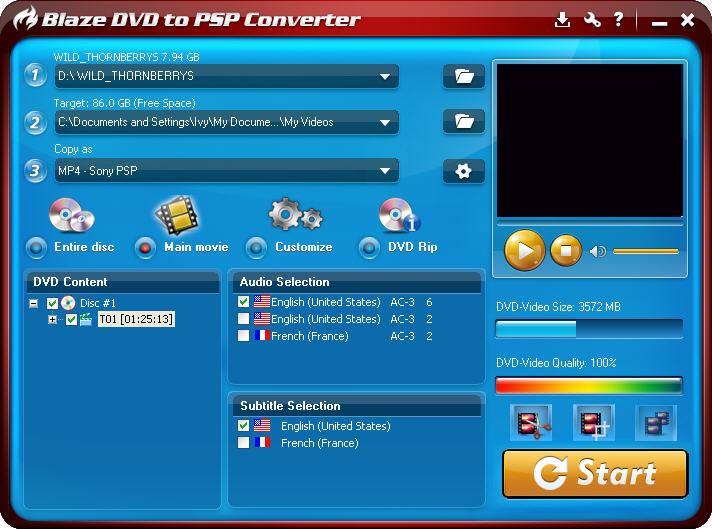Stop the video preview playback
This screenshot has width=712, height=529.
566,250
